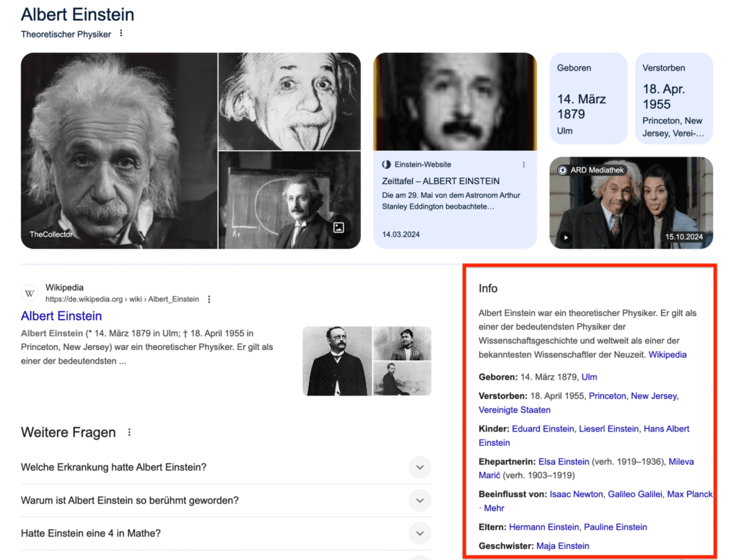Open the Elsa Einstein link
The image size is (739, 560).
pyautogui.click(x=564, y=461)
